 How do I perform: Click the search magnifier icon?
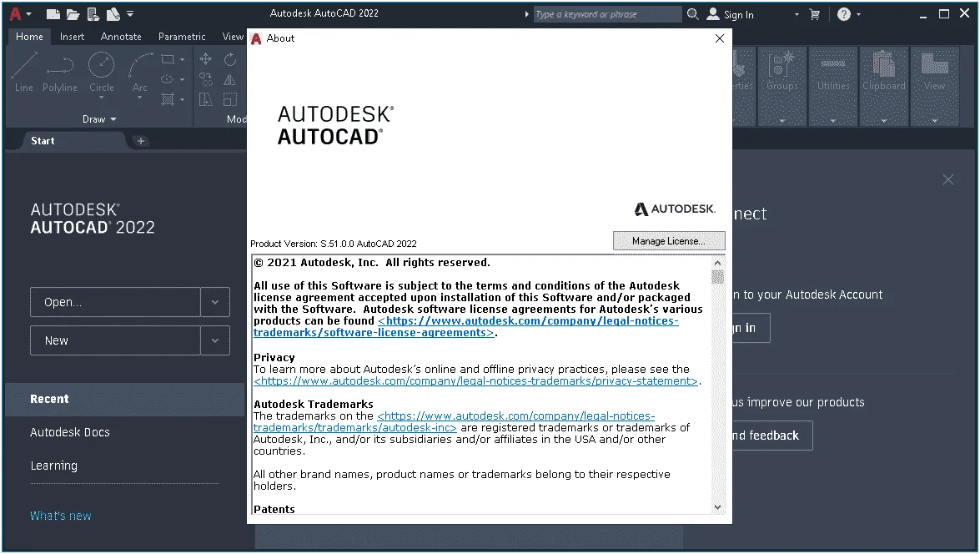pos(692,13)
